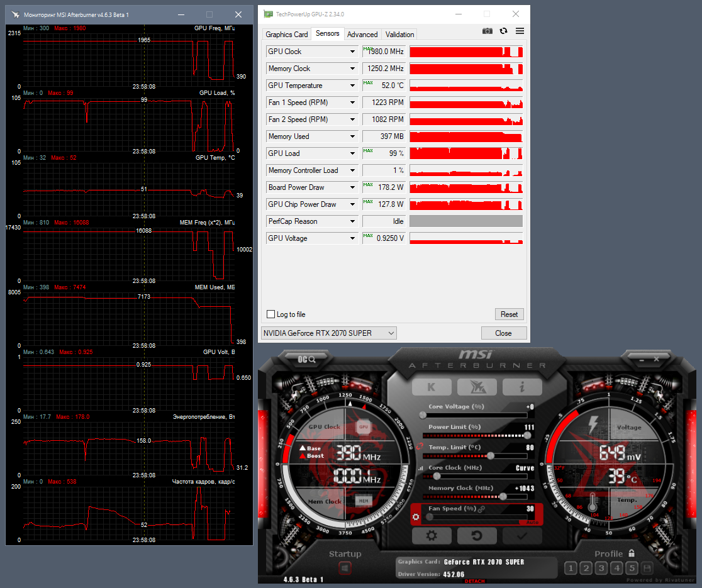702x588 pixels.
Task: Expand the GPU Load sensor dropdown
Action: click(353, 153)
